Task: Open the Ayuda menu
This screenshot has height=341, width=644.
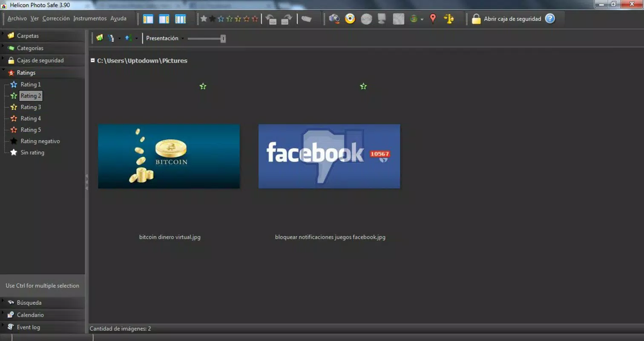Action: tap(118, 19)
